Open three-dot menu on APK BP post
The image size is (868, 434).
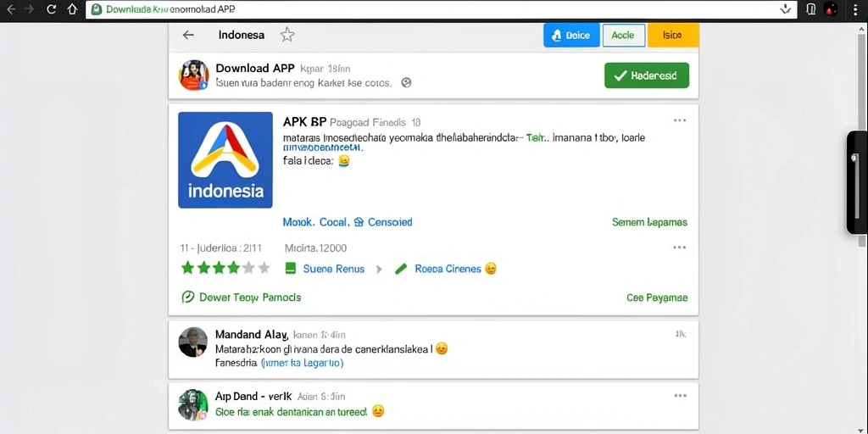coord(680,120)
